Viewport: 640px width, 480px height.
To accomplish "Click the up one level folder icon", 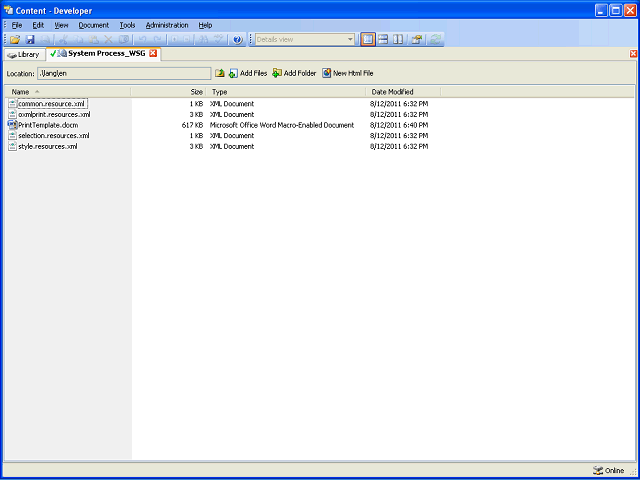I will (220, 73).
